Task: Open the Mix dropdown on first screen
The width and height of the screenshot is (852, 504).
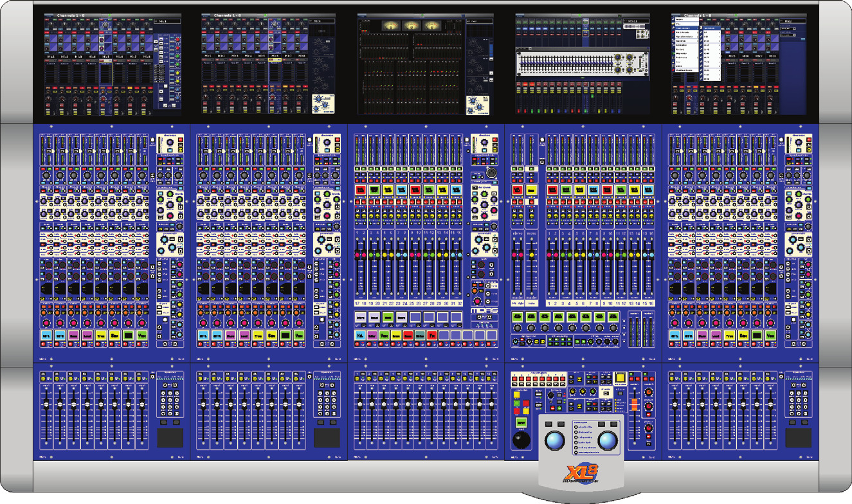Action: (x=168, y=21)
